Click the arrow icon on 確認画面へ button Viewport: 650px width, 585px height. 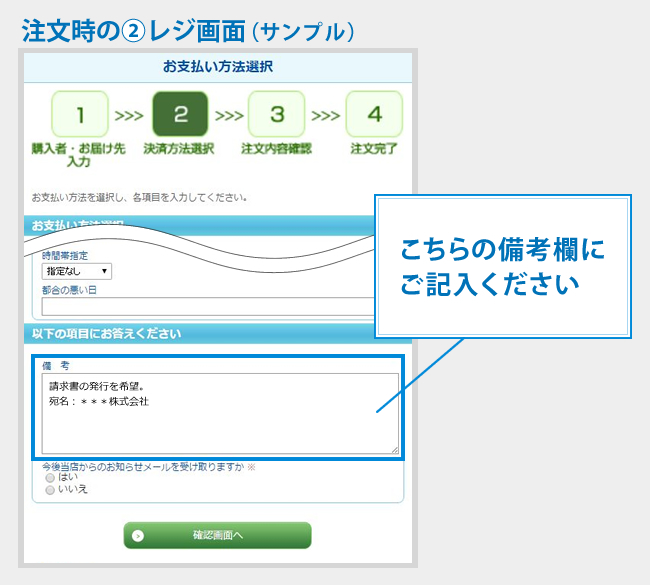[x=138, y=536]
